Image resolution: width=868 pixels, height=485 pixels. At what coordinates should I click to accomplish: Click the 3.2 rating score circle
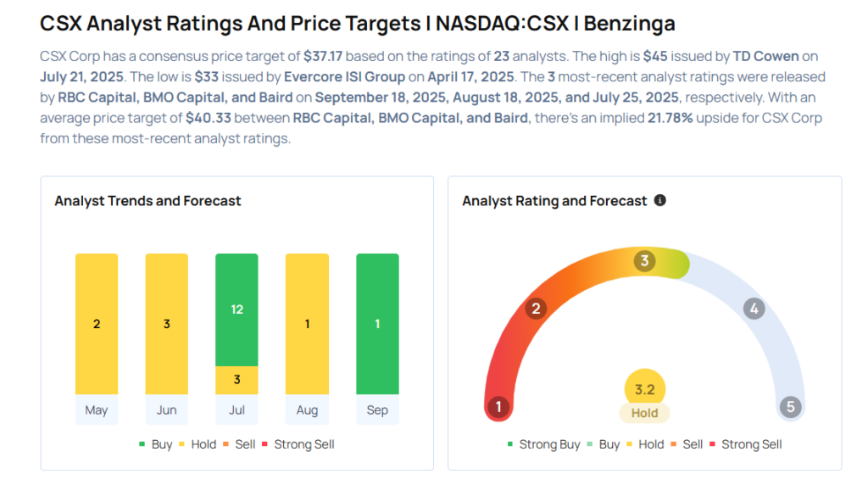pos(644,390)
